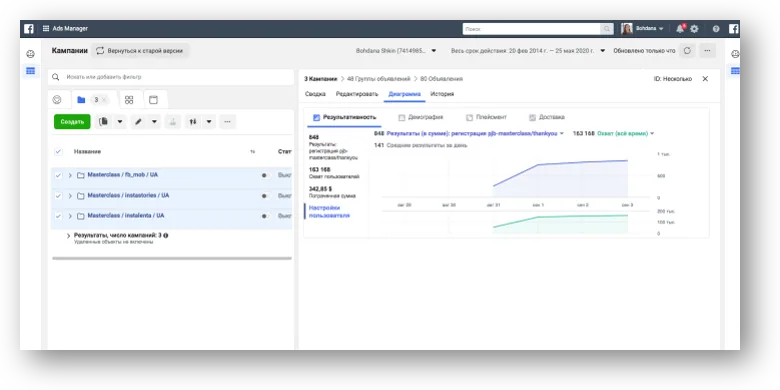Viewport: 780px width, 390px height.
Task: Open the Ad Sets grid tab icon
Action: pos(129,100)
